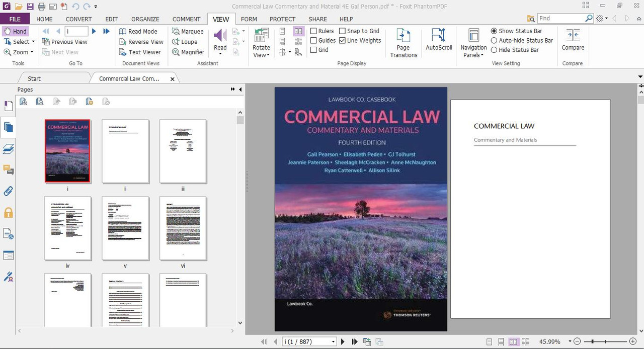Enable Snap to Grid checkbox
The image size is (644, 349).
[342, 31]
